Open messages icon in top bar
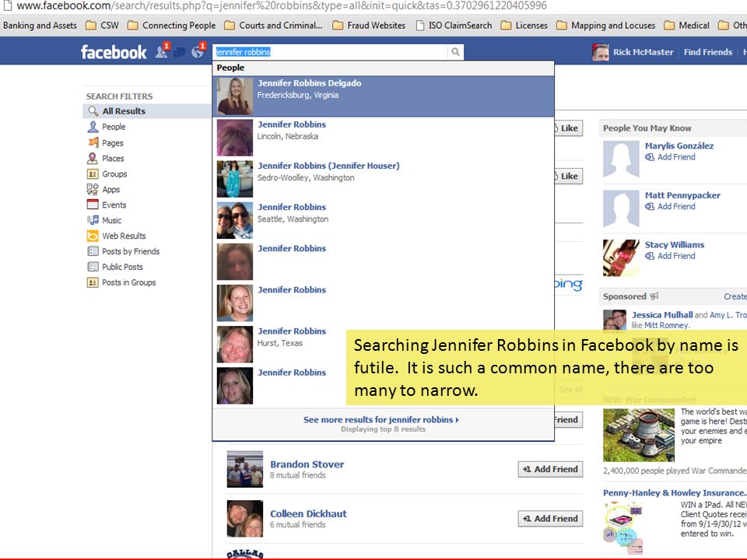The width and height of the screenshot is (747, 560). point(179,52)
